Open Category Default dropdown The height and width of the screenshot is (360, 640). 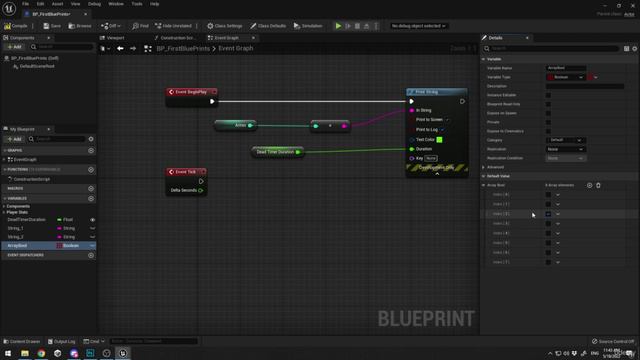click(566, 140)
